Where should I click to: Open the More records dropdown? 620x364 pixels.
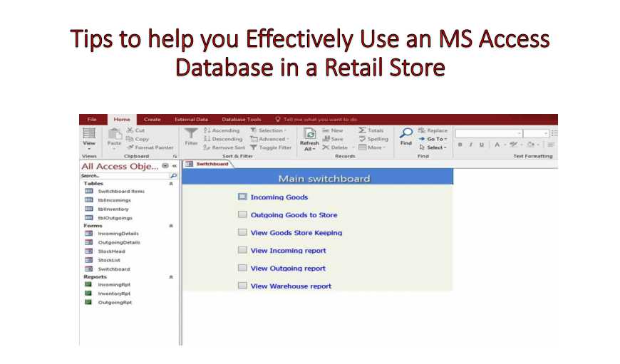click(372, 147)
